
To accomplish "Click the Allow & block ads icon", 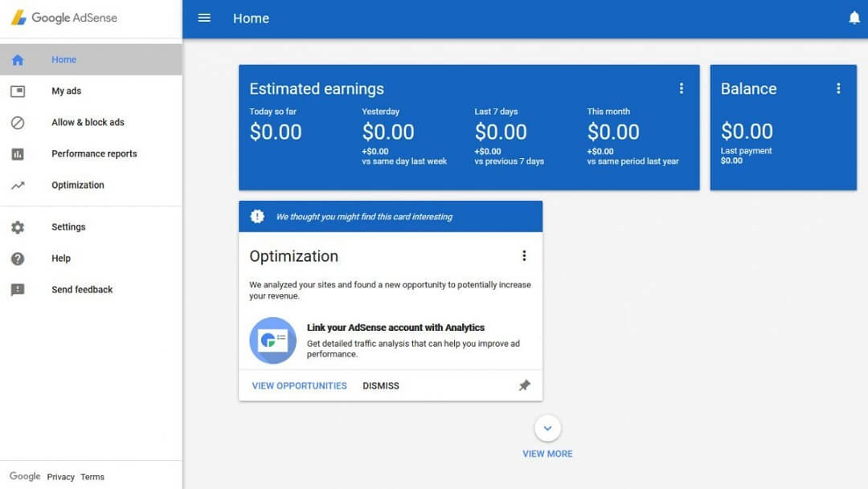I will tap(18, 122).
